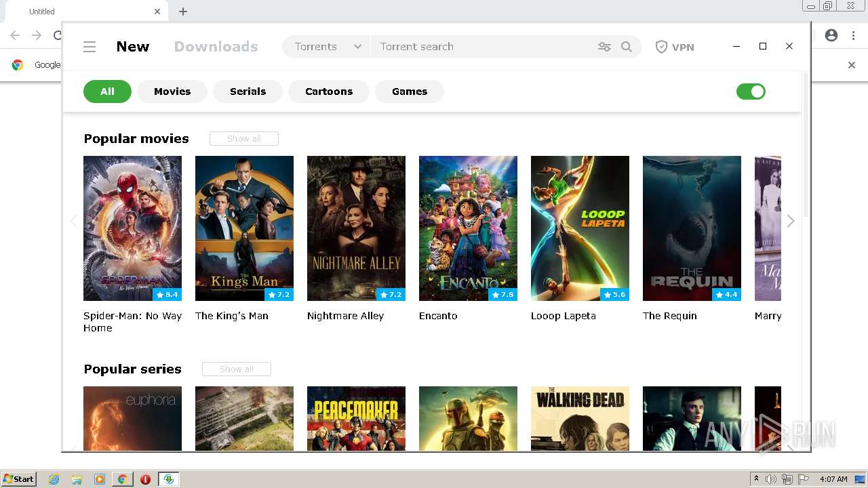Viewport: 868px width, 488px height.
Task: Open Spider-Man: No Way Home poster
Action: tap(132, 228)
